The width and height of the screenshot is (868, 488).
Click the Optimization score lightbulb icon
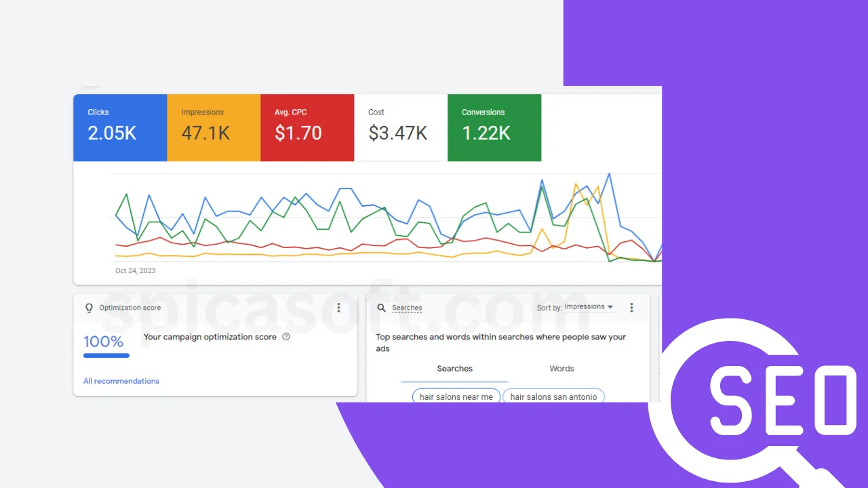(89, 307)
